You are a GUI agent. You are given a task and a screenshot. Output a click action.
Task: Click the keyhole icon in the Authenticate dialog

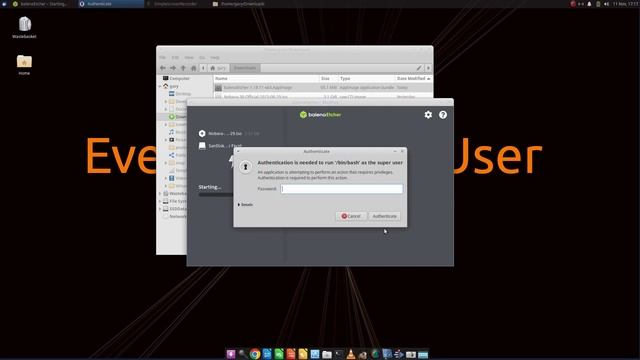(x=245, y=167)
